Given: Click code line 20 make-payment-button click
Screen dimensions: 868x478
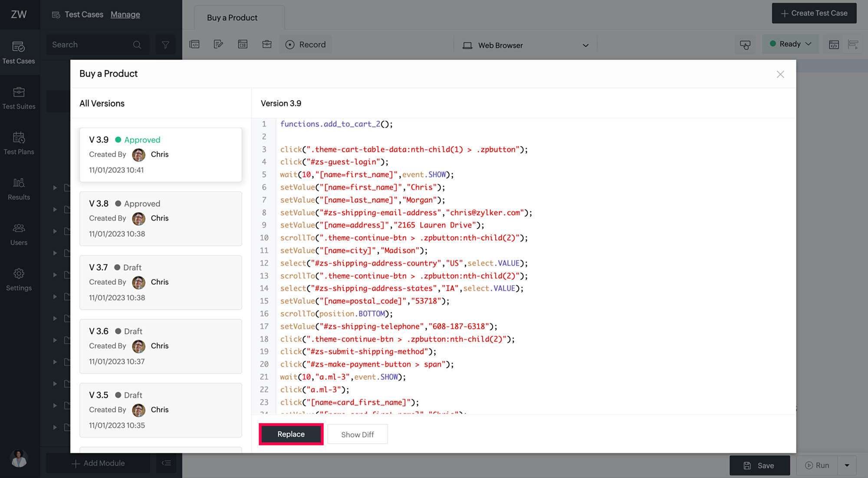Looking at the screenshot, I should coord(367,364).
